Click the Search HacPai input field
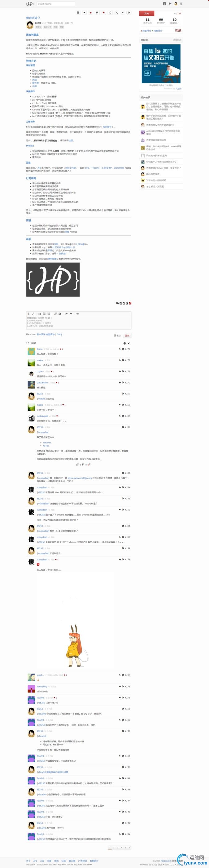 click(56, 4)
